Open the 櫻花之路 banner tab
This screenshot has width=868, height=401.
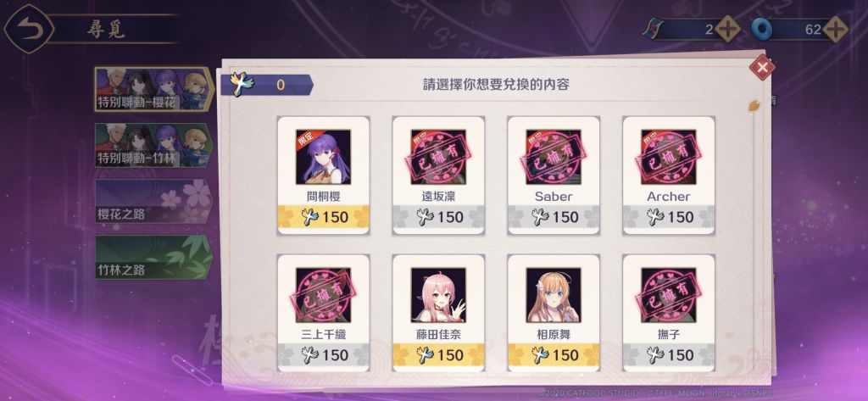[x=154, y=201]
